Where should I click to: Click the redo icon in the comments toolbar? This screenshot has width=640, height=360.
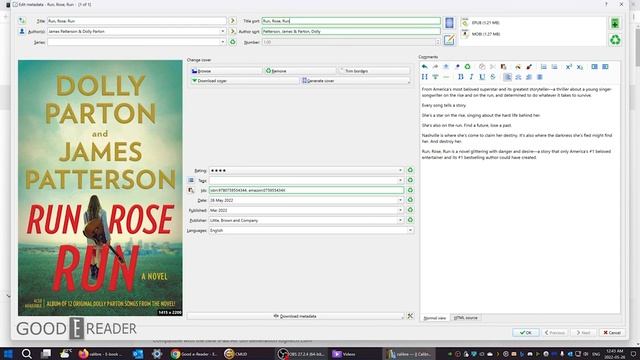pyautogui.click(x=435, y=67)
